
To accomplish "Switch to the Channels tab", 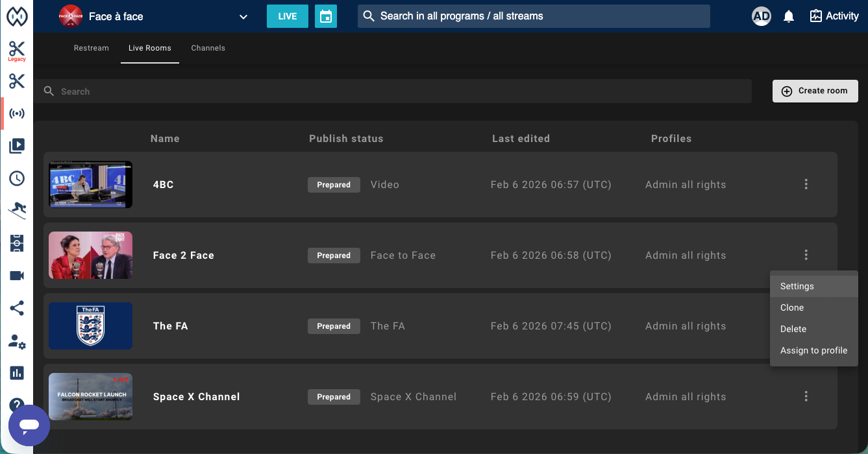I will 208,48.
